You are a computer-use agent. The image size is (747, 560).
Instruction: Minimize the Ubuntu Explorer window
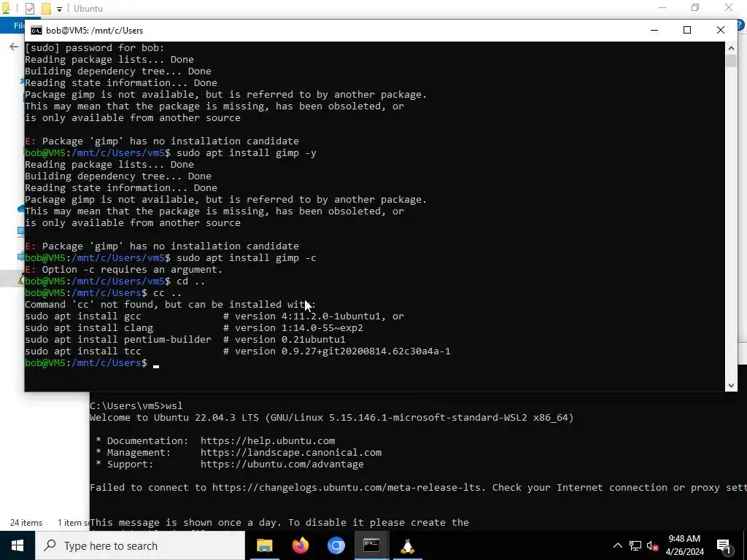pos(662,7)
